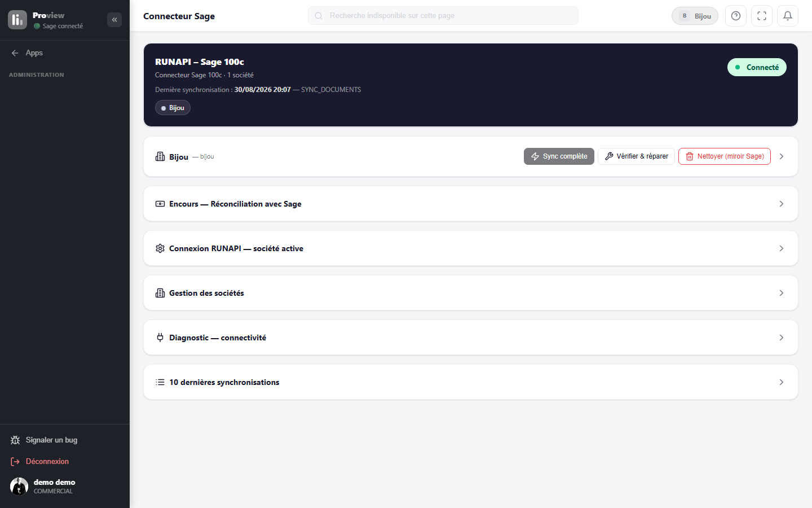Click the building icon beside Gestion des sociétés
Screen dimensions: 812x508
tap(160, 293)
